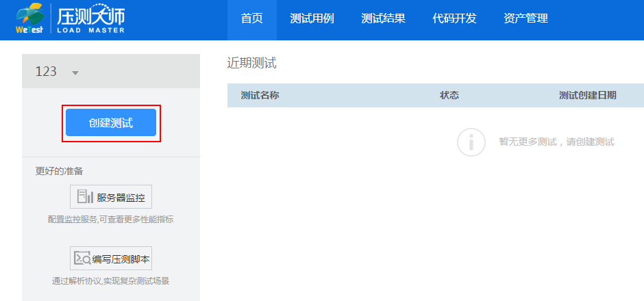Click the 更好的准备 label

[59, 172]
